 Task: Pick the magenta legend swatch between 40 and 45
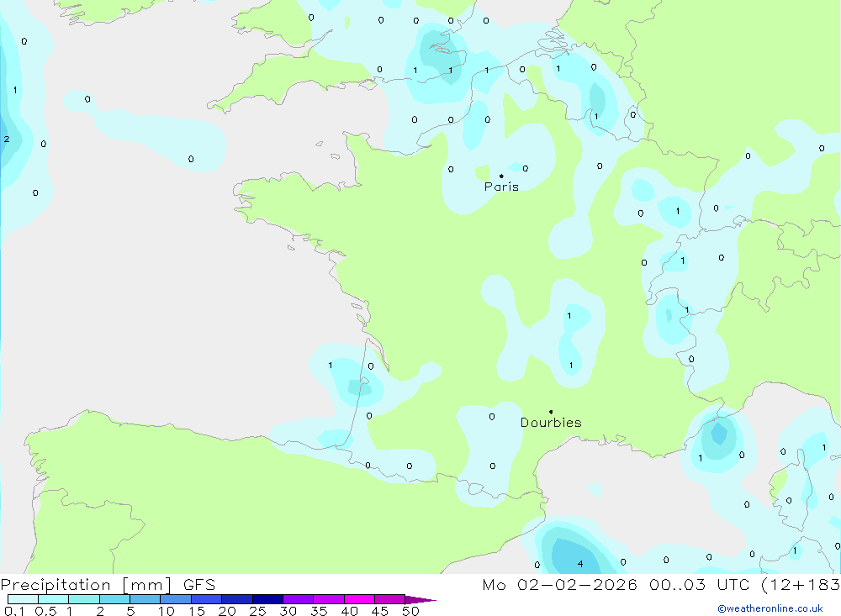(x=359, y=599)
